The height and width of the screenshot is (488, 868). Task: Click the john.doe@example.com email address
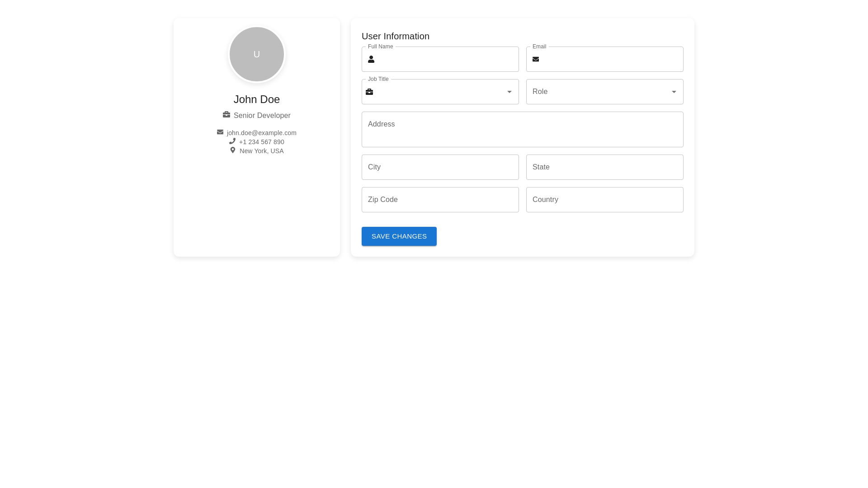[x=261, y=133]
